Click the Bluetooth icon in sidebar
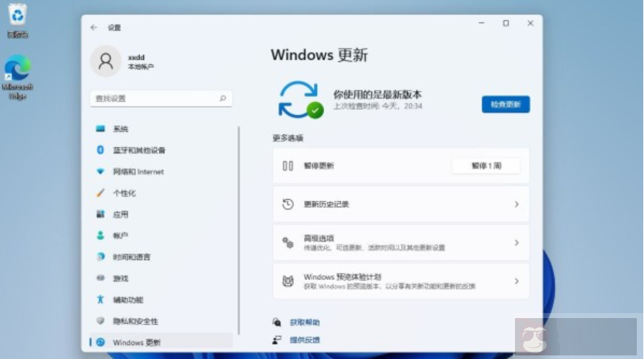 100,150
